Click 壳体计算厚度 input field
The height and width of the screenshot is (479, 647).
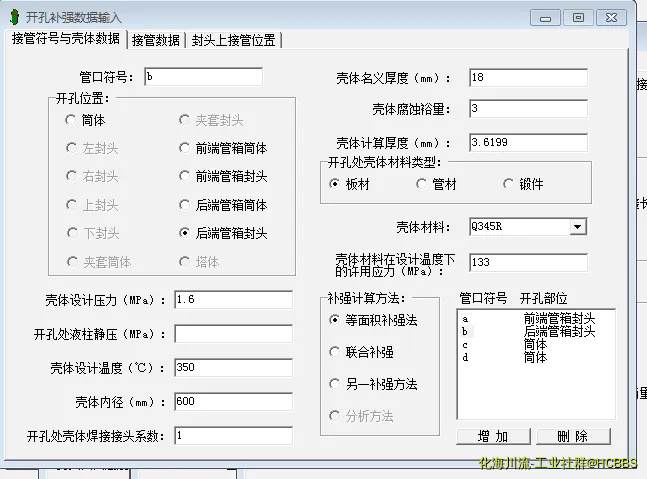528,143
